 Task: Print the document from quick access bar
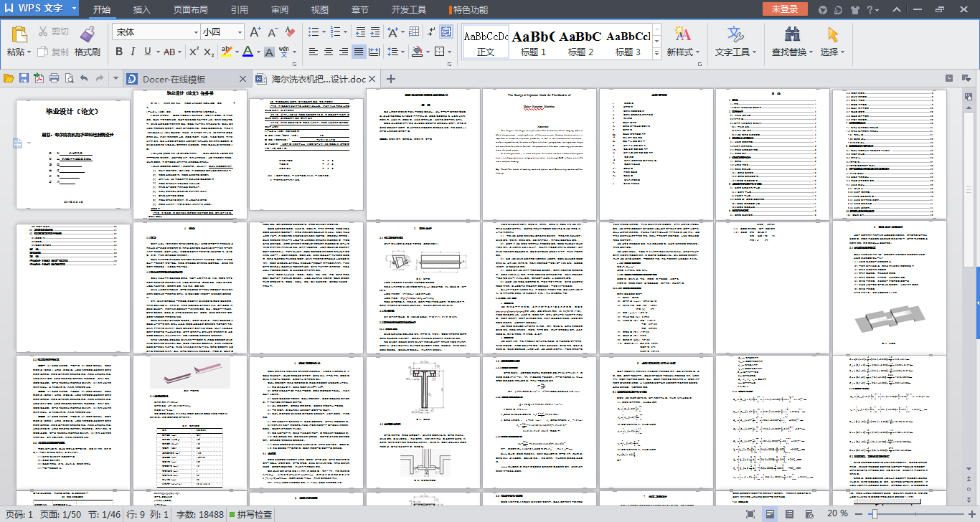54,78
